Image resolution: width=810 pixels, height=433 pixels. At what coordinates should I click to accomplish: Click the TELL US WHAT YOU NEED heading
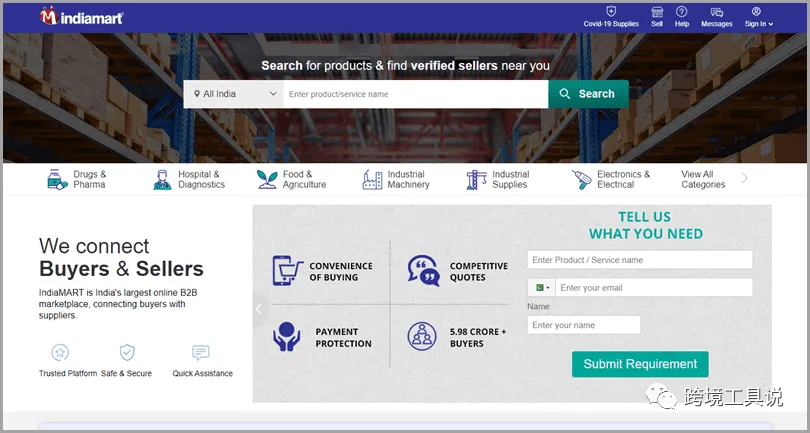coord(645,225)
